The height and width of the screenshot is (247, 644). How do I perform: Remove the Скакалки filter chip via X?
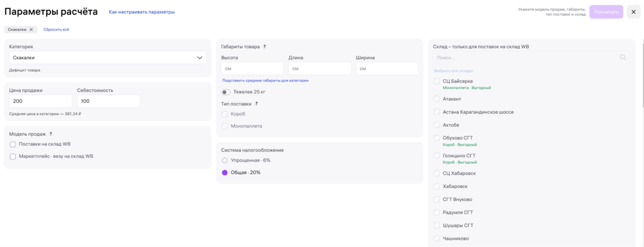31,30
